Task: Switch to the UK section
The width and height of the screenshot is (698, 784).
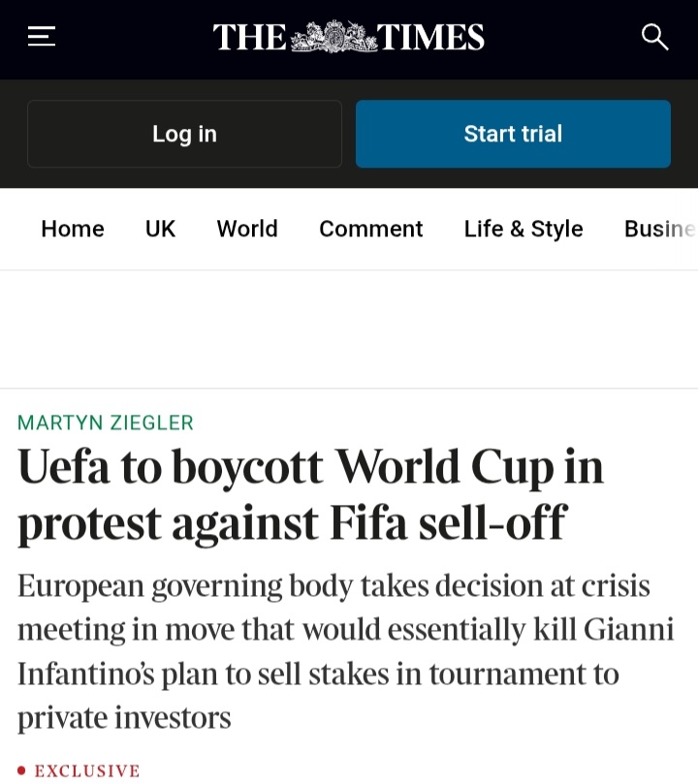Action: pyautogui.click(x=160, y=229)
